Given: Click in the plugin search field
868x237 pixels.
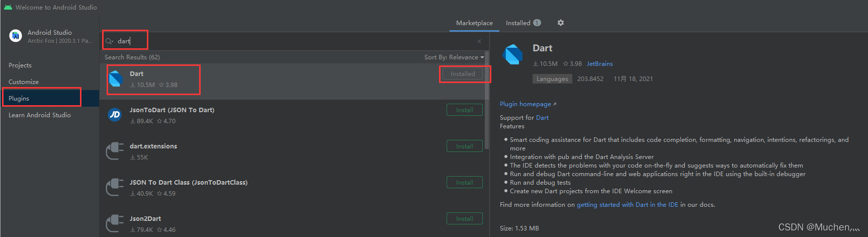Looking at the screenshot, I should click(294, 41).
